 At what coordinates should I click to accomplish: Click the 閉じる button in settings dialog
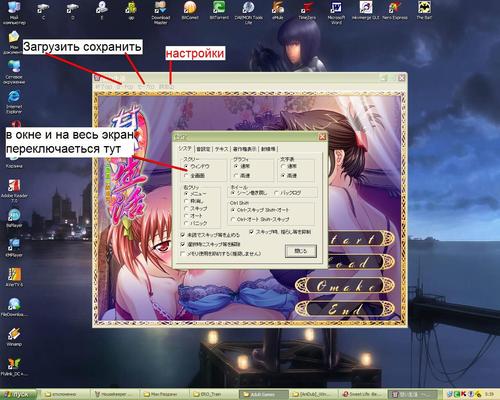coord(301,251)
